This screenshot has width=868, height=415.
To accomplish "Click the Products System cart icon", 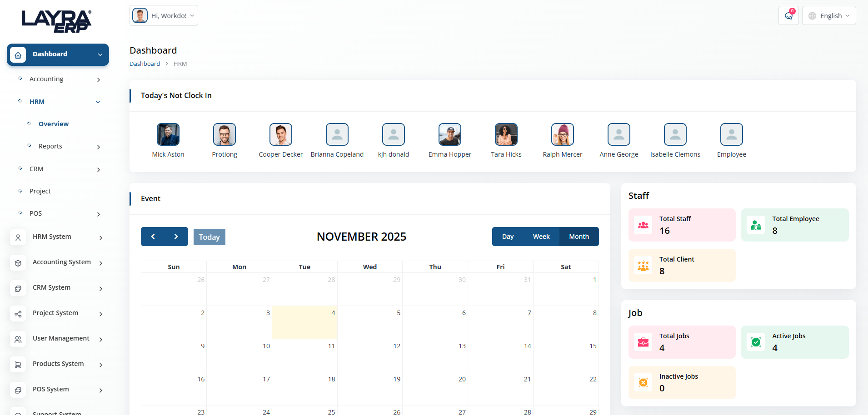I will click(x=18, y=365).
